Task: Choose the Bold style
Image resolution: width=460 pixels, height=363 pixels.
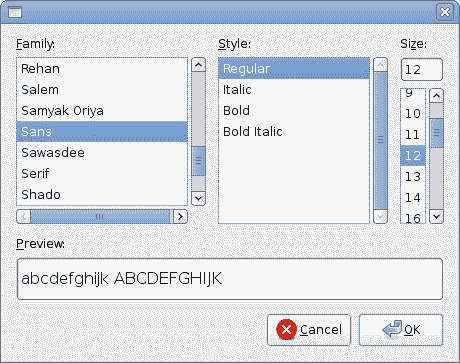Action: click(x=294, y=111)
